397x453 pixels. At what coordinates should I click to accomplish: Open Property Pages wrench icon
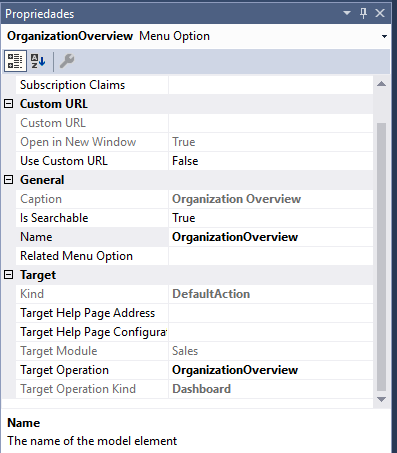tap(67, 61)
